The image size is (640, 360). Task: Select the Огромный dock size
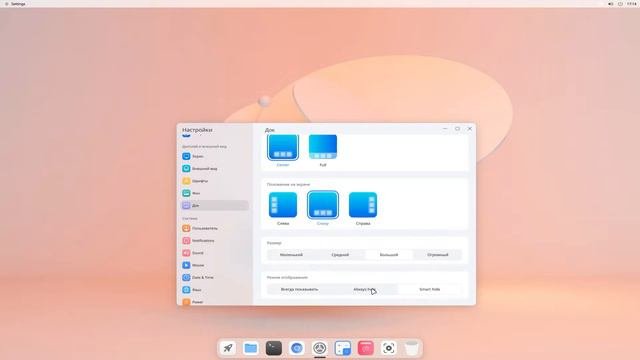[438, 255]
